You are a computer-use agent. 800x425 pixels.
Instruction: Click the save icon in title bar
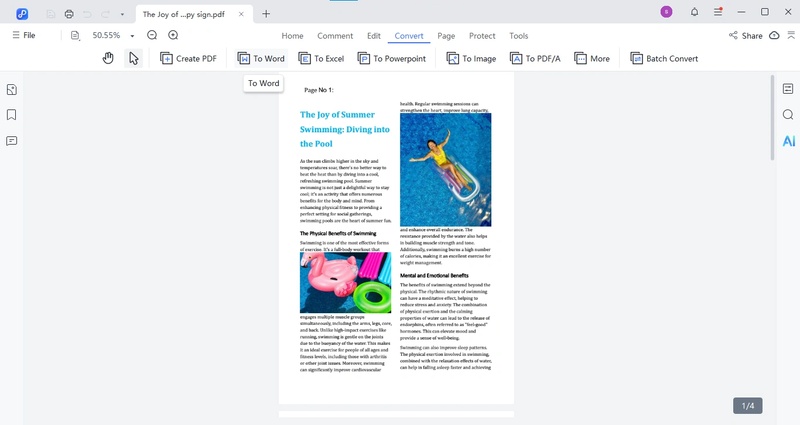coord(51,14)
